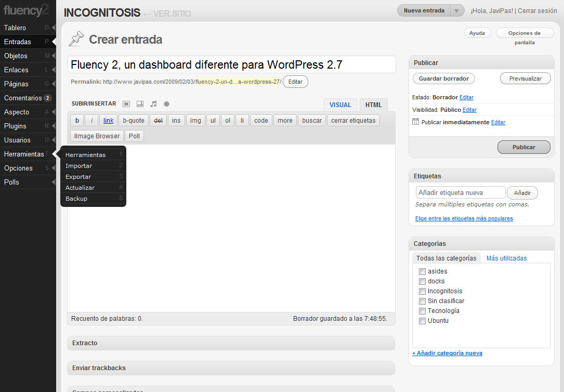Open Polls in the sidebar

coord(28,182)
